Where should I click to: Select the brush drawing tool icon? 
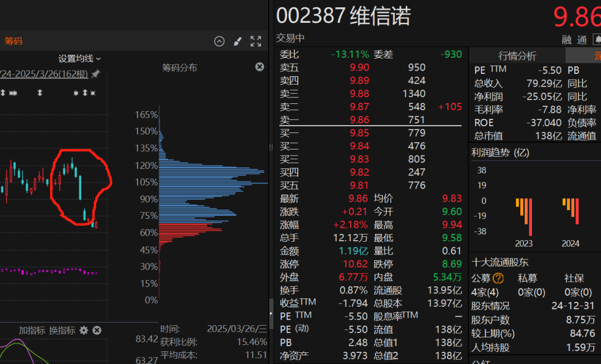point(238,41)
